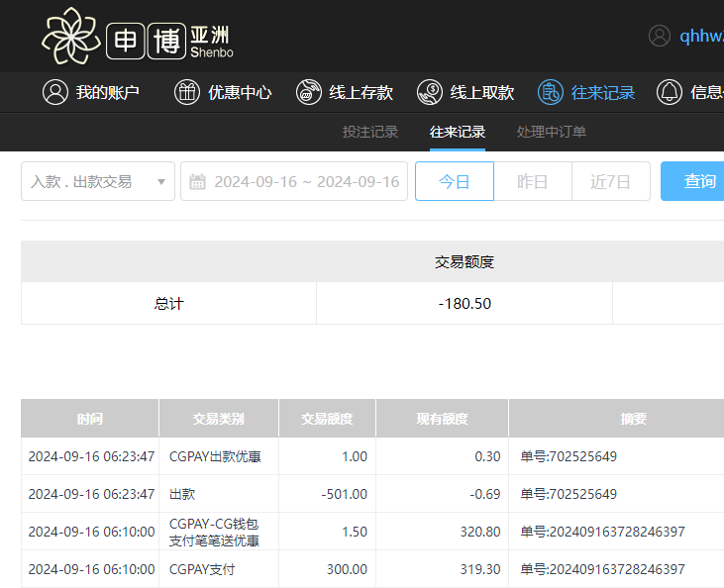Click the 优惠中心 gift icon
Screen dimensions: 724x588
[x=186, y=92]
